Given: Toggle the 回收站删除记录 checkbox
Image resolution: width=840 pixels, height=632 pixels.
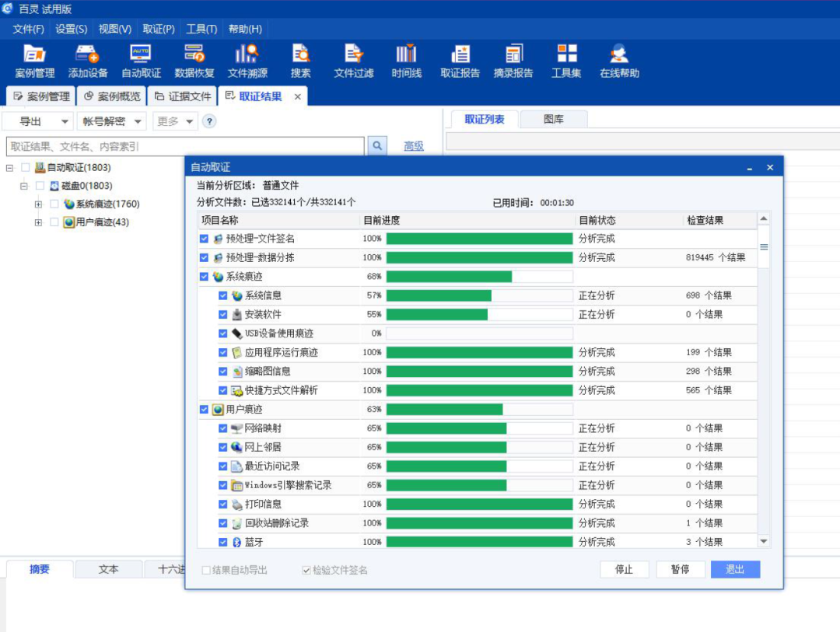Looking at the screenshot, I should pos(223,523).
